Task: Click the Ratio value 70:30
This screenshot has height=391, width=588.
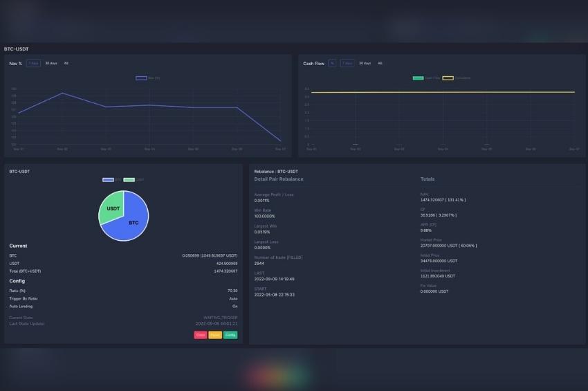Action: 232,291
